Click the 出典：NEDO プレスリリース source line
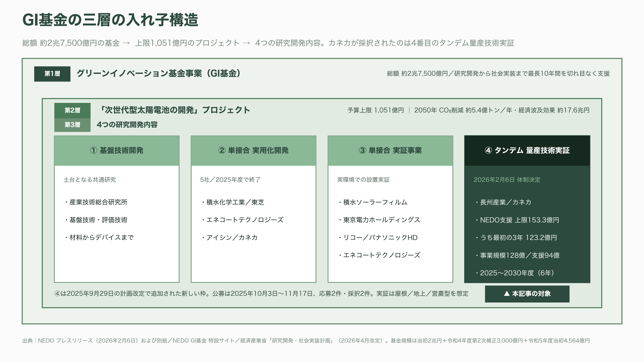This screenshot has width=644, height=362. tap(306, 341)
